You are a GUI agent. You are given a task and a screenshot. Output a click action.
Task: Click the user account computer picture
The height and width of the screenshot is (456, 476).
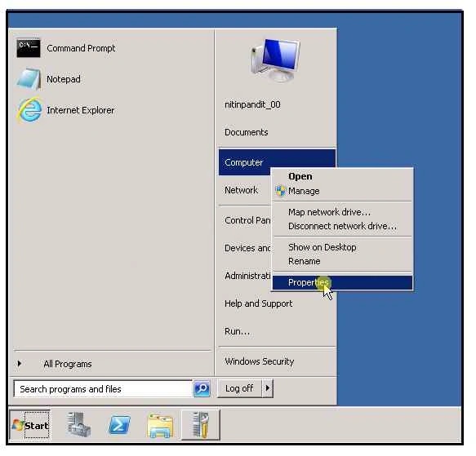[x=276, y=60]
